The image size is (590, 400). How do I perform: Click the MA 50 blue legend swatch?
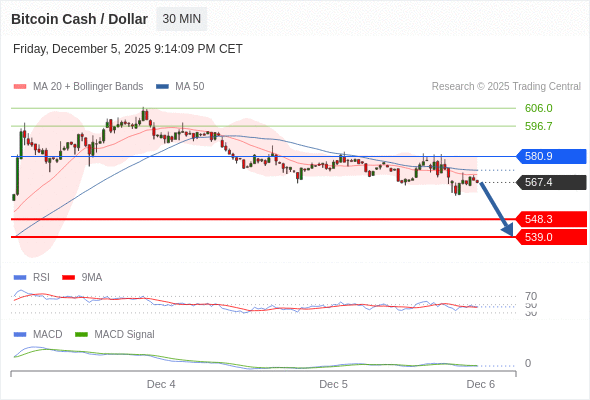[x=162, y=87]
